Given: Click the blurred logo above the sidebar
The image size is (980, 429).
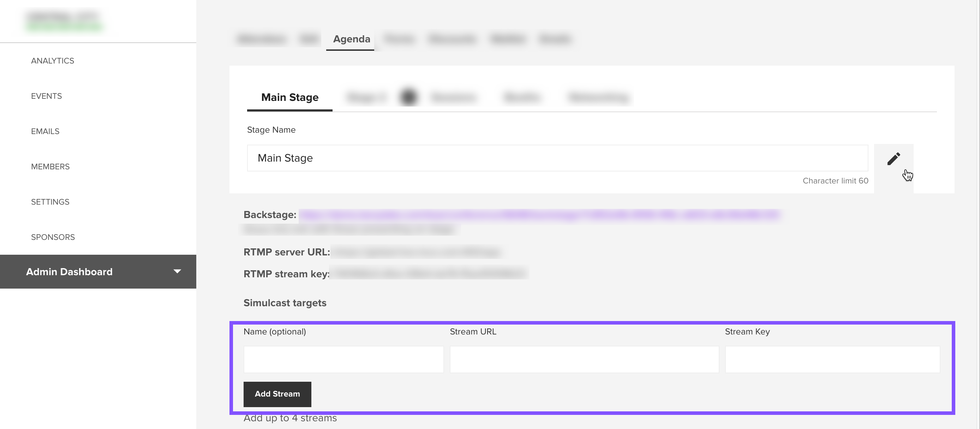Looking at the screenshot, I should (64, 21).
